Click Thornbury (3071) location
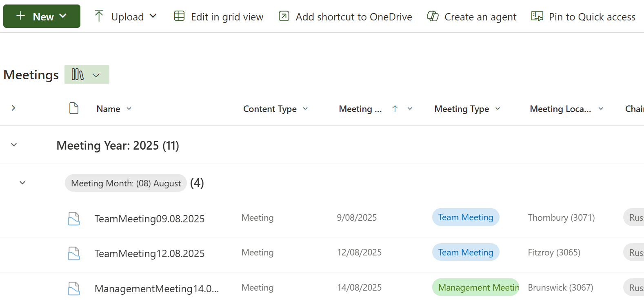Image resolution: width=644 pixels, height=300 pixels. click(561, 217)
